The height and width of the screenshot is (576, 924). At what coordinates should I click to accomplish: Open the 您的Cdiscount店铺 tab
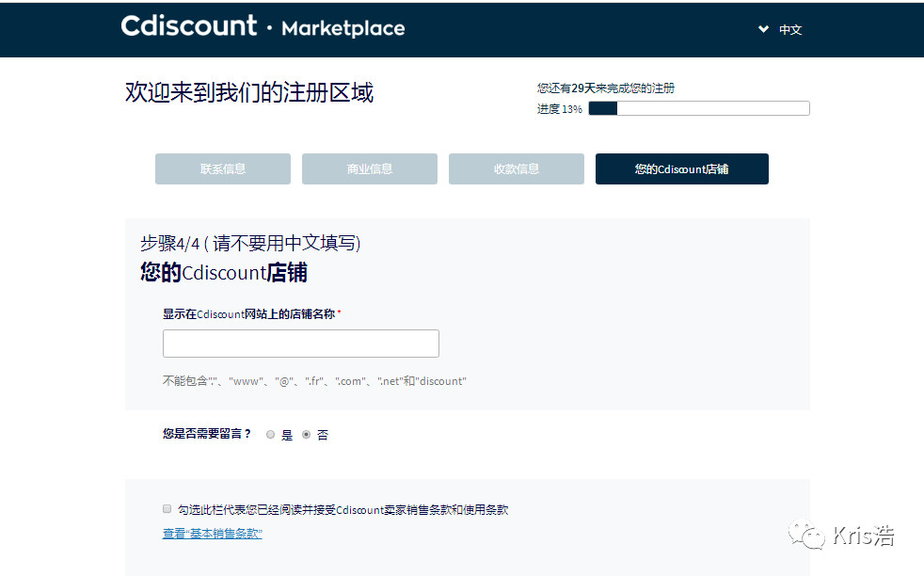click(x=682, y=169)
